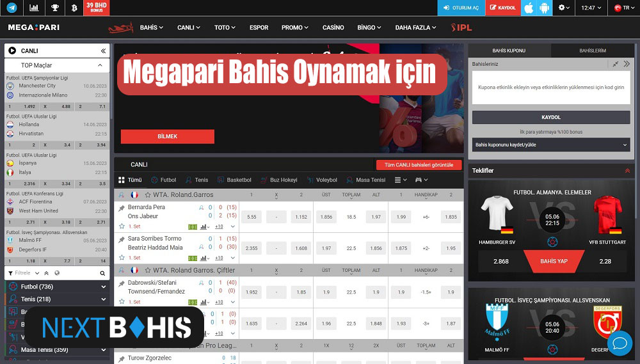The height and width of the screenshot is (364, 640).
Task: Bet 5.55 odds on Bernarda Pera
Action: 252,217
